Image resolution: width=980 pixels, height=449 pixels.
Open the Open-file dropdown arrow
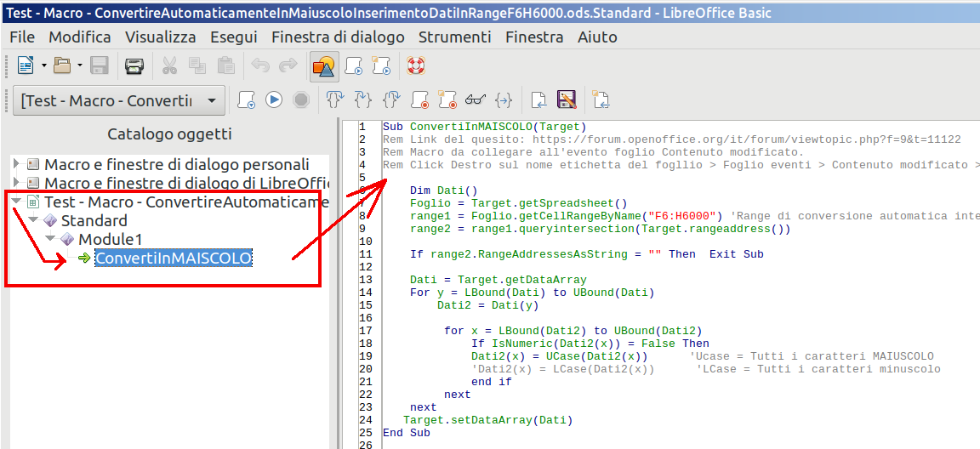[81, 65]
